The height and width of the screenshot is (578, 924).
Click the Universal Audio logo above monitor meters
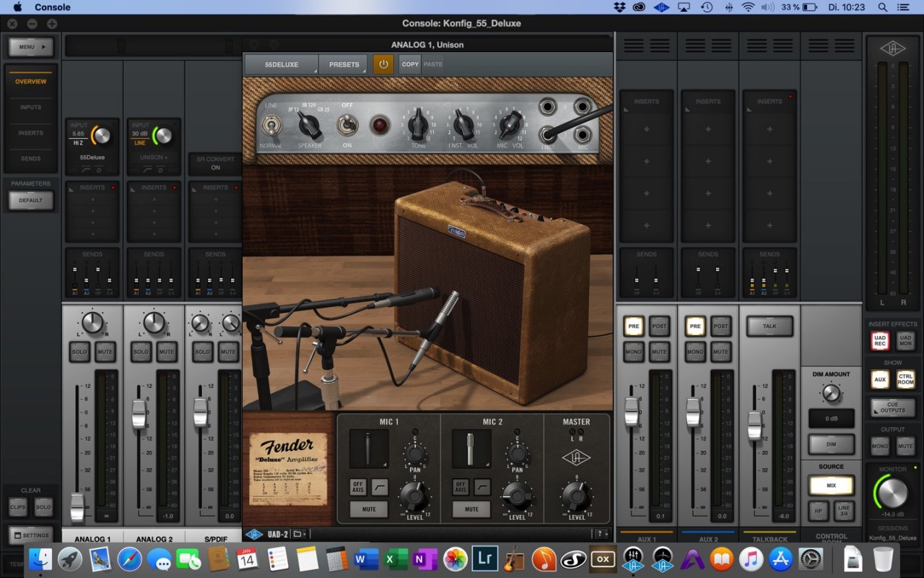tap(893, 48)
